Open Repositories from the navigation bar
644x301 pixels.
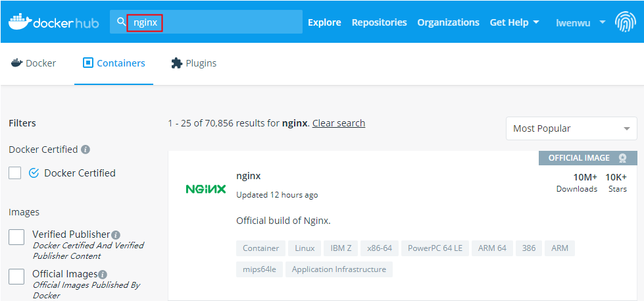[379, 22]
